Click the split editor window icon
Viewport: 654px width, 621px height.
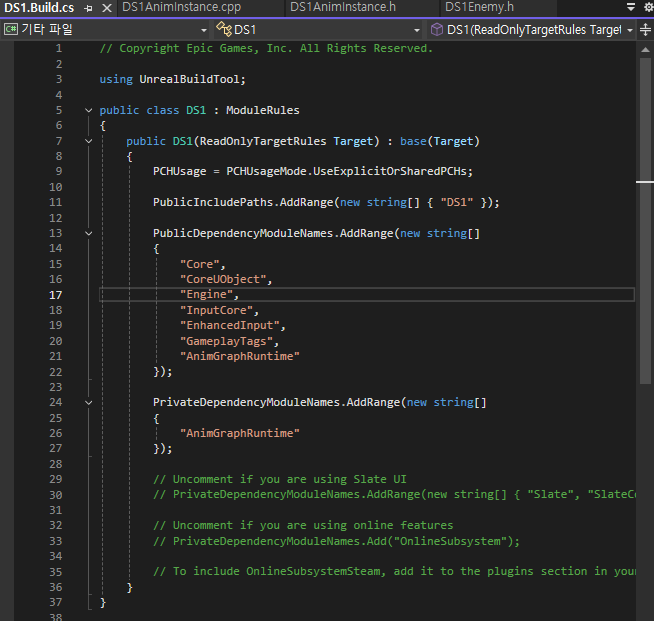(x=645, y=30)
